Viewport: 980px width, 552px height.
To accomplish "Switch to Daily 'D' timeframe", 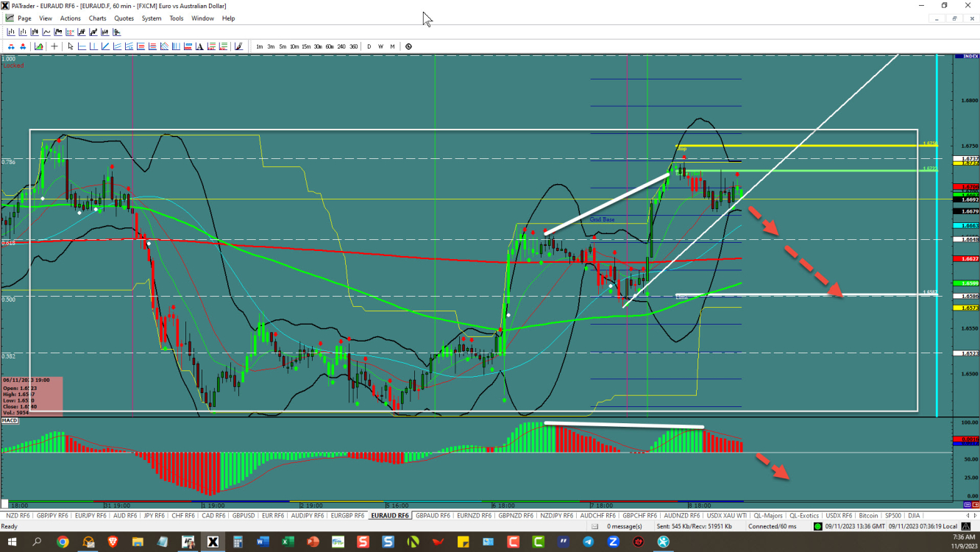I will pyautogui.click(x=369, y=46).
